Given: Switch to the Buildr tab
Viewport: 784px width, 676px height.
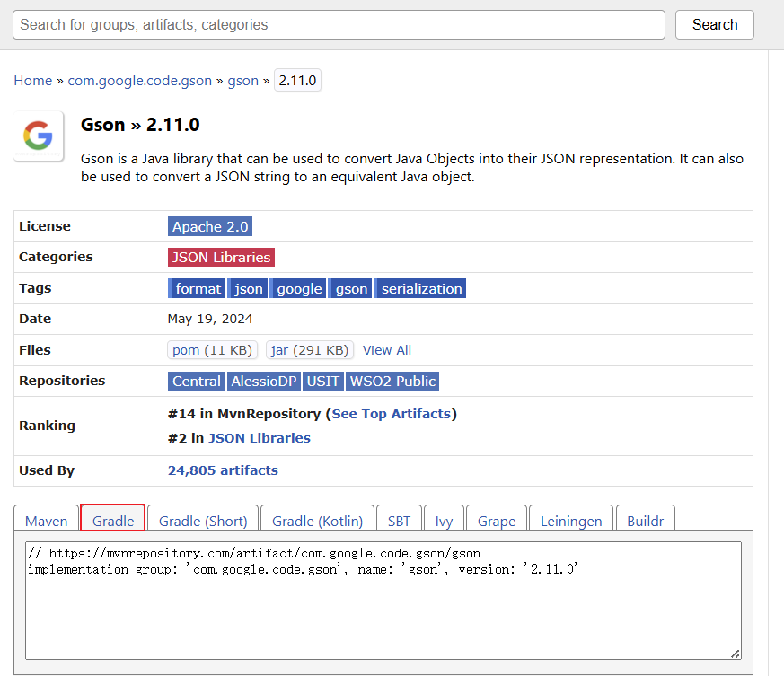Looking at the screenshot, I should (646, 519).
